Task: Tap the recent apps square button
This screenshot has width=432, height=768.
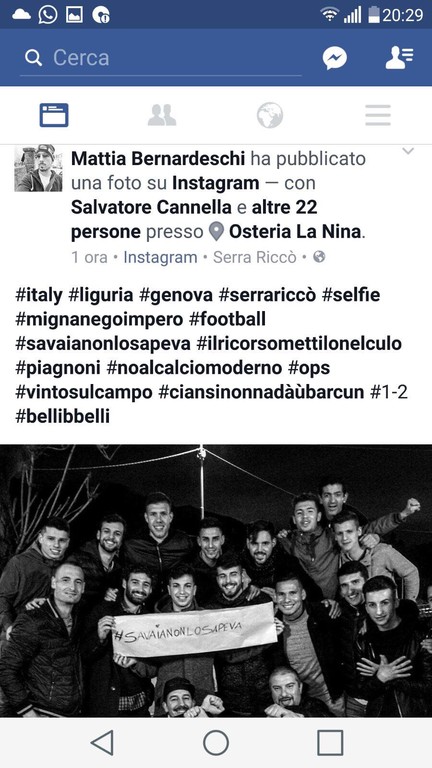Action: [330, 743]
